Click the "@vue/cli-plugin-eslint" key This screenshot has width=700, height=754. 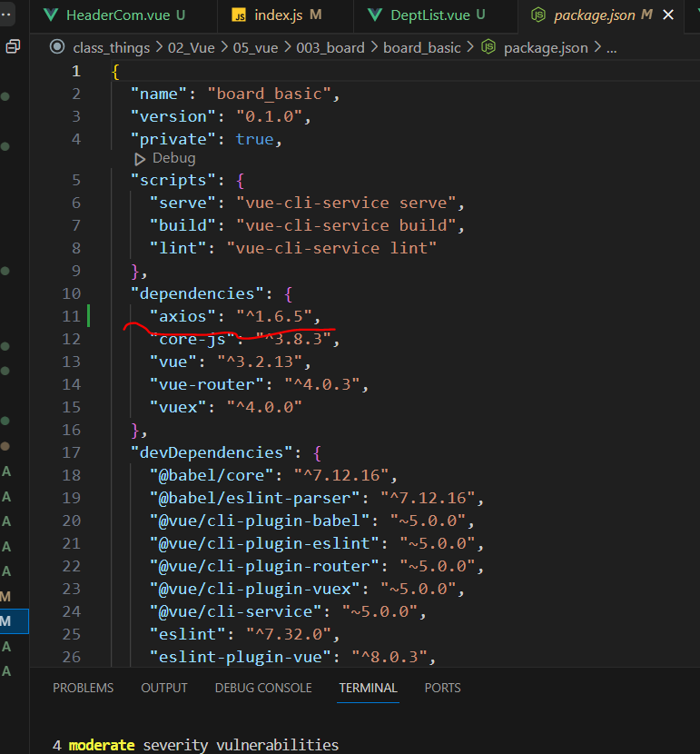click(264, 543)
